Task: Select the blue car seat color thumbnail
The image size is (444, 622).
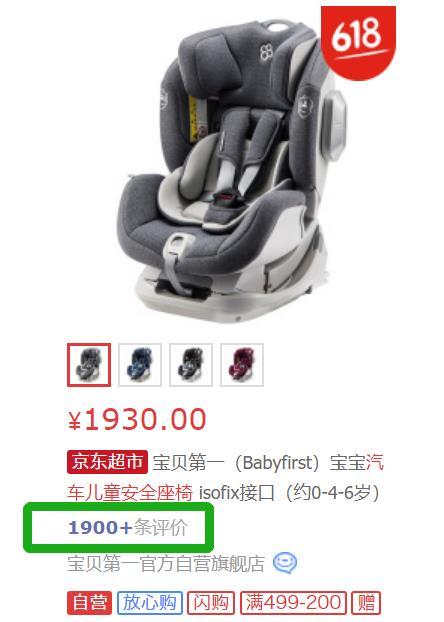Action: pyautogui.click(x=140, y=365)
